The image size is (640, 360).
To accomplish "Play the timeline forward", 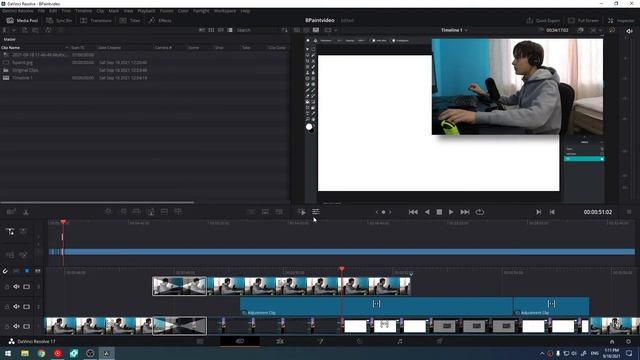I will 451,212.
